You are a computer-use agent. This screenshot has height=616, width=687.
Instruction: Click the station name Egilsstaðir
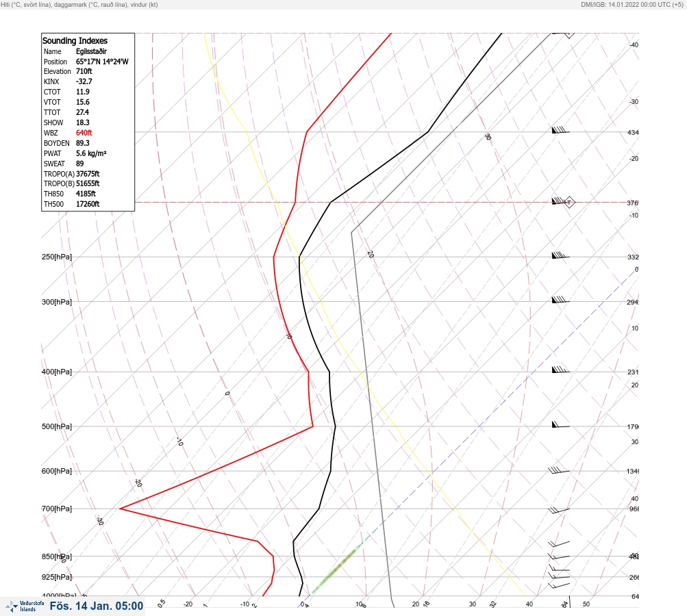pyautogui.click(x=92, y=51)
